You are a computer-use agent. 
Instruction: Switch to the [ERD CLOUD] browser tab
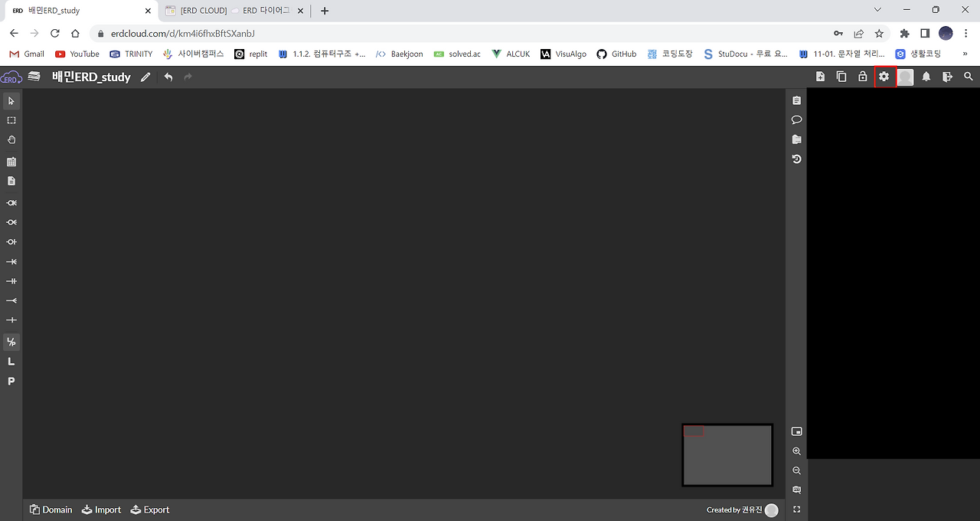pyautogui.click(x=234, y=11)
